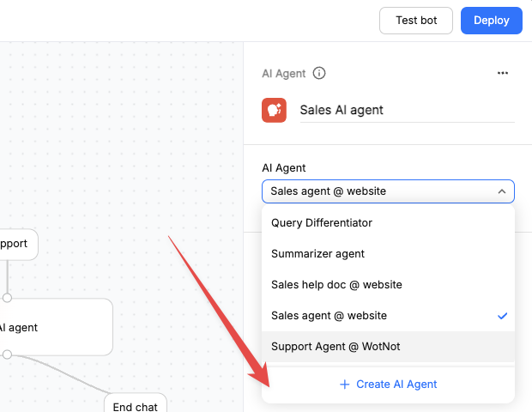Image resolution: width=532 pixels, height=412 pixels.
Task: Select the End chat node on canvas
Action: coord(135,405)
